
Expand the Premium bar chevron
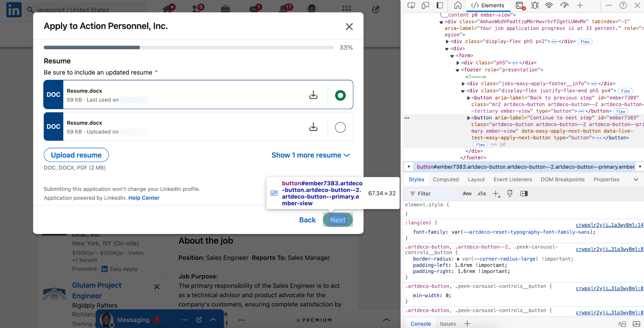[386, 320]
